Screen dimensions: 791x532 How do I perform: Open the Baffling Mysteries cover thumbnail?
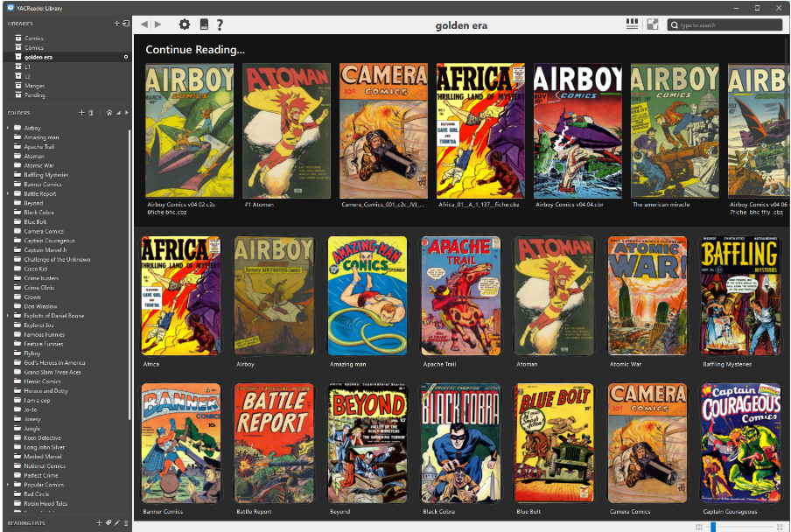(x=739, y=295)
